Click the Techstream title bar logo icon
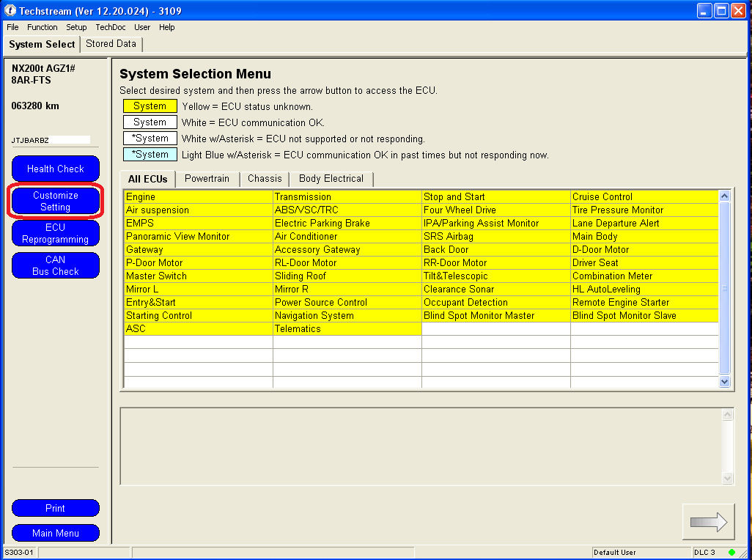752x560 pixels. 10,10
